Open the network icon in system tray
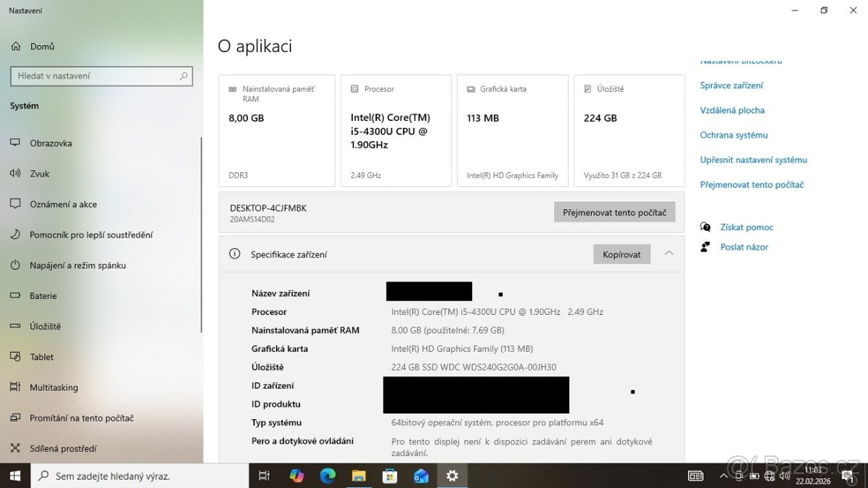Viewport: 868px width, 488px height. [769, 476]
